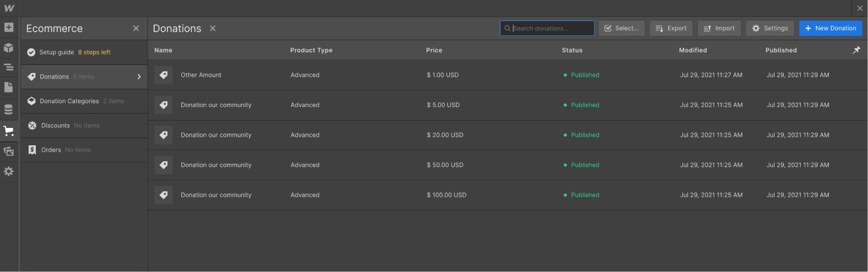Open the Pages panel

tap(9, 88)
